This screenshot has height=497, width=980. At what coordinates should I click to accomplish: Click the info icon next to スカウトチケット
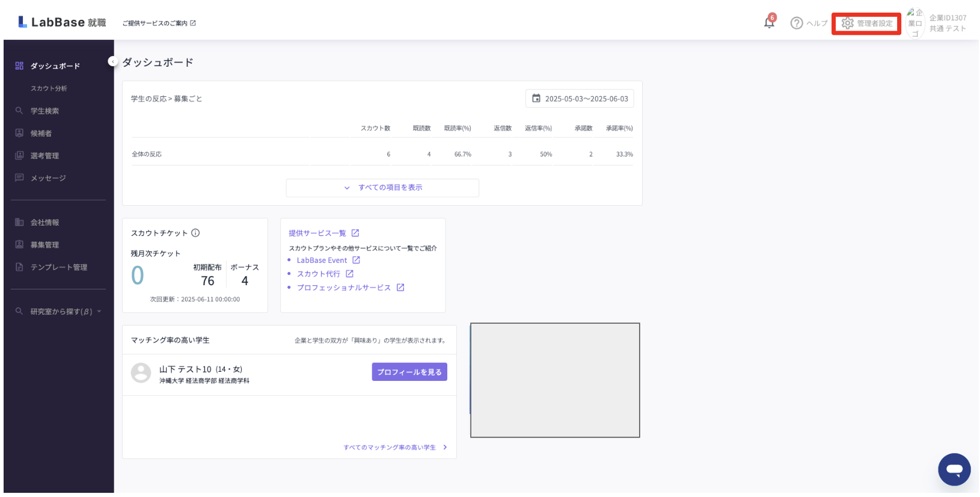[x=195, y=233]
